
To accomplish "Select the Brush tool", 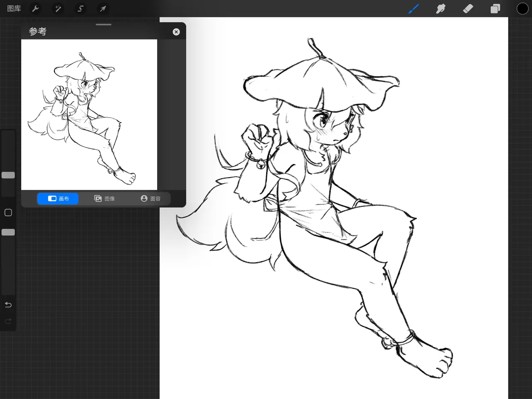I will coord(414,8).
